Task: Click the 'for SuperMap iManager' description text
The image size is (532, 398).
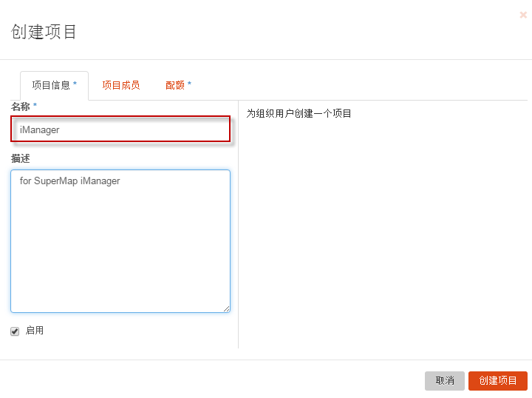Action: [69, 181]
